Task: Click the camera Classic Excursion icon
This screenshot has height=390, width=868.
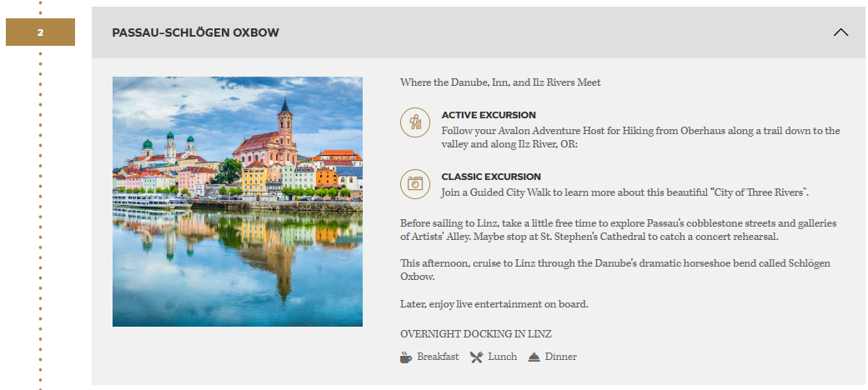Action: pyautogui.click(x=414, y=183)
